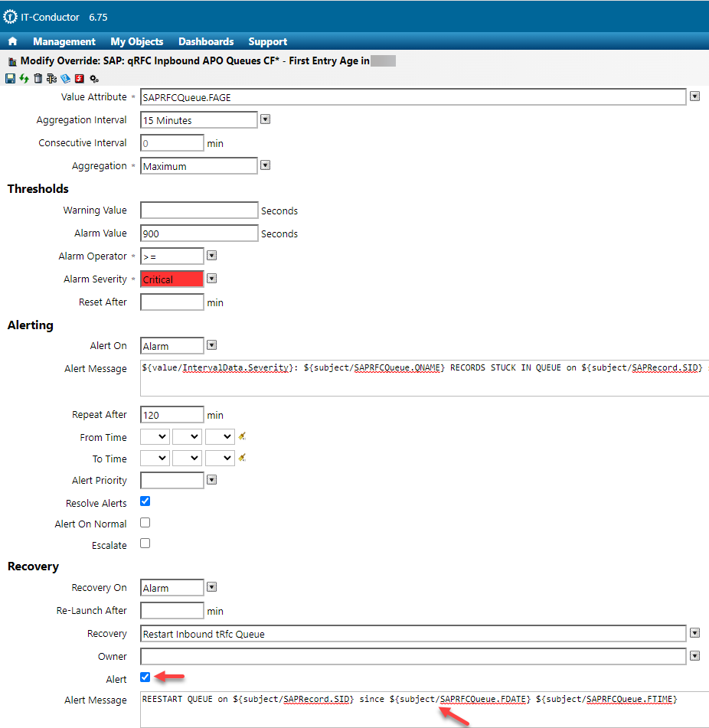709x728 pixels.
Task: Open the Dashboards menu
Action: click(206, 41)
